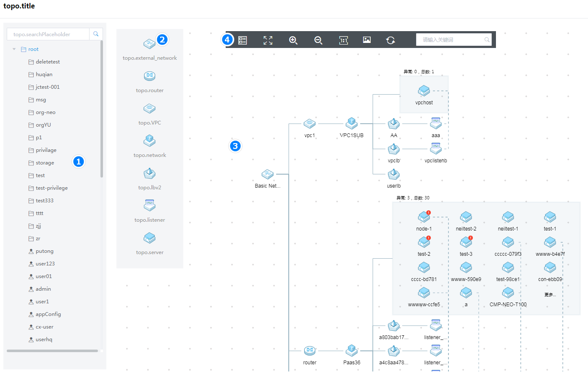Image resolution: width=588 pixels, height=374 pixels.
Task: Reset zoom to 1:1 actual size
Action: click(343, 40)
